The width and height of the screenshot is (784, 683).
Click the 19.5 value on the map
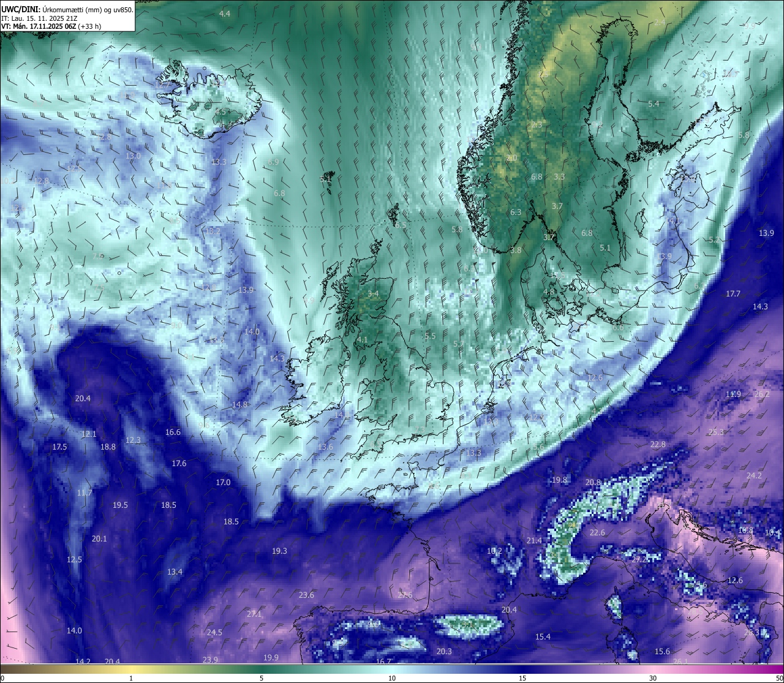click(120, 505)
